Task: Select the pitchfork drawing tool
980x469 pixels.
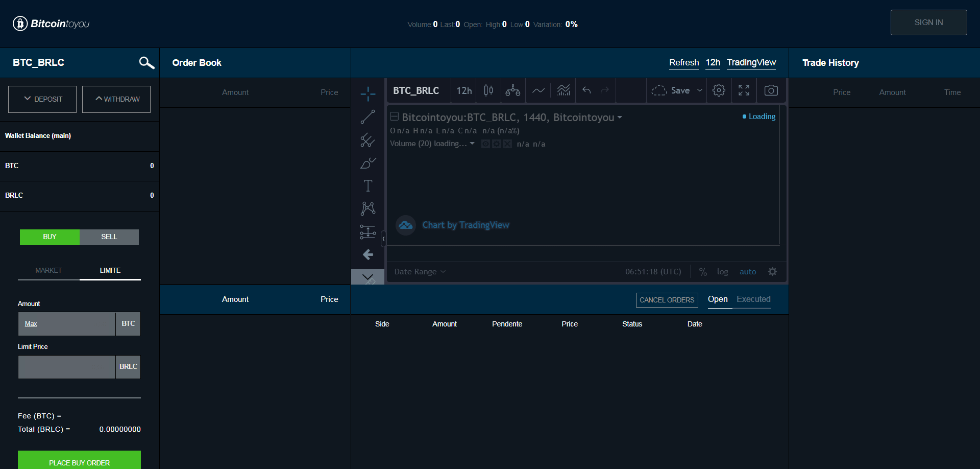Action: pyautogui.click(x=367, y=140)
